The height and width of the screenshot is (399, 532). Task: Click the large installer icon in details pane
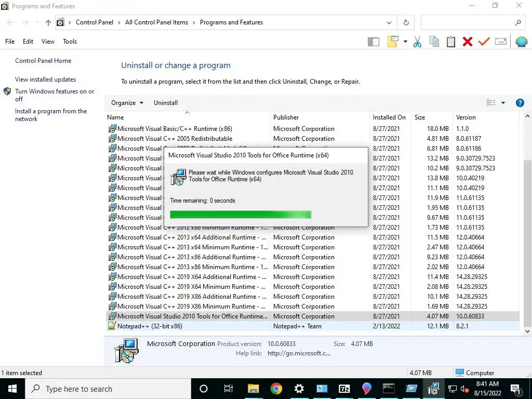tap(126, 350)
